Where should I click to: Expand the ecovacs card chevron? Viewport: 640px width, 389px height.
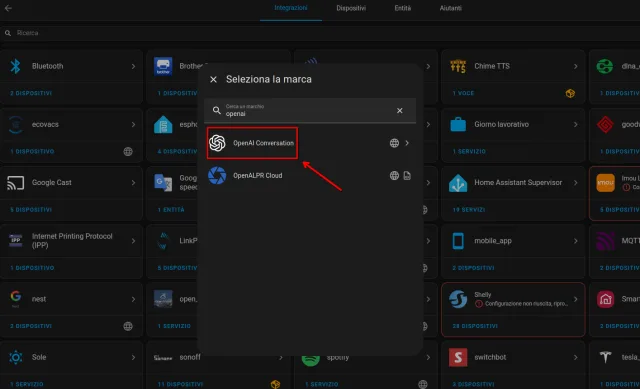133,124
